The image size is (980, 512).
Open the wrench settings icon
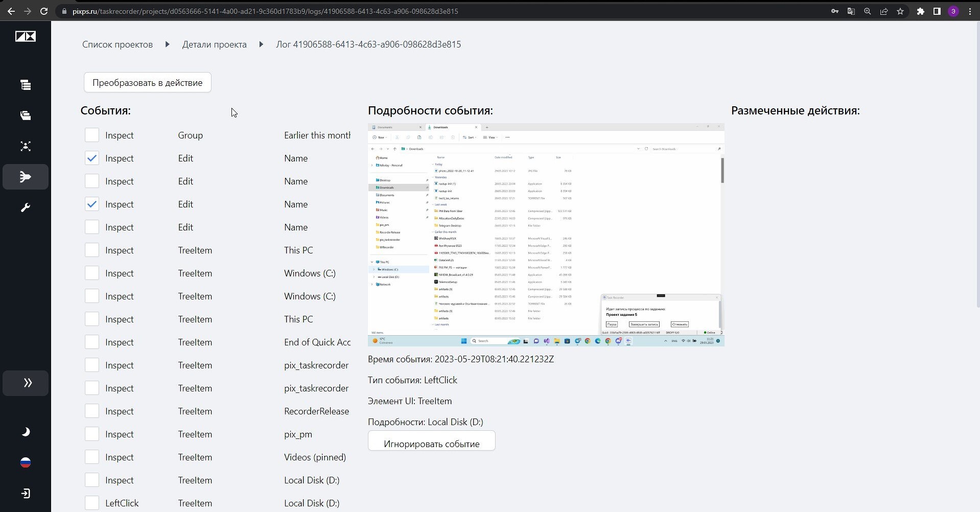pos(26,207)
